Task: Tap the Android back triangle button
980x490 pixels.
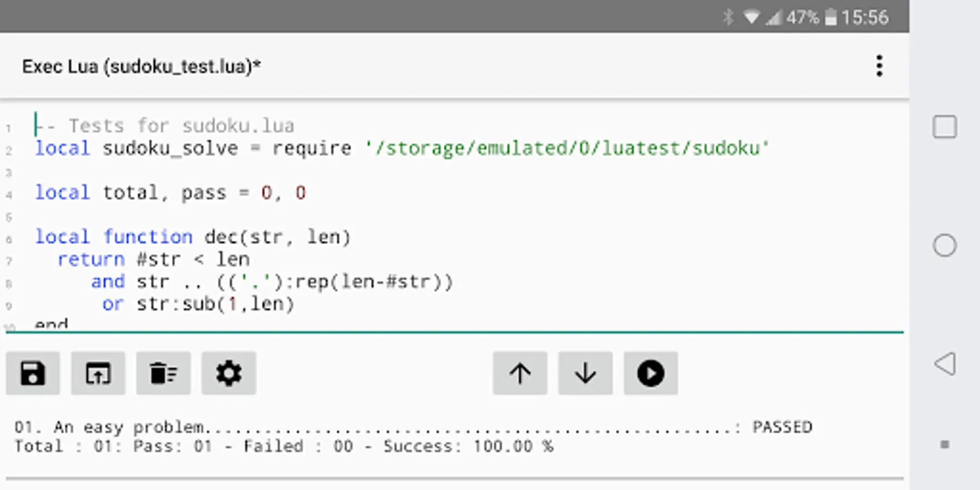Action: point(945,364)
